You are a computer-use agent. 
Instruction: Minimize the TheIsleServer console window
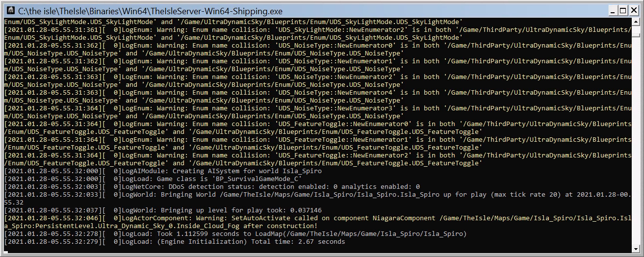pos(614,10)
